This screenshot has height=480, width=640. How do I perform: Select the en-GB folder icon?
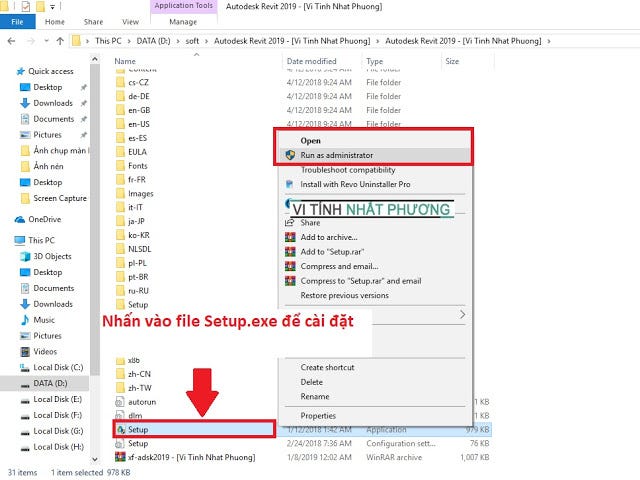coord(120,110)
